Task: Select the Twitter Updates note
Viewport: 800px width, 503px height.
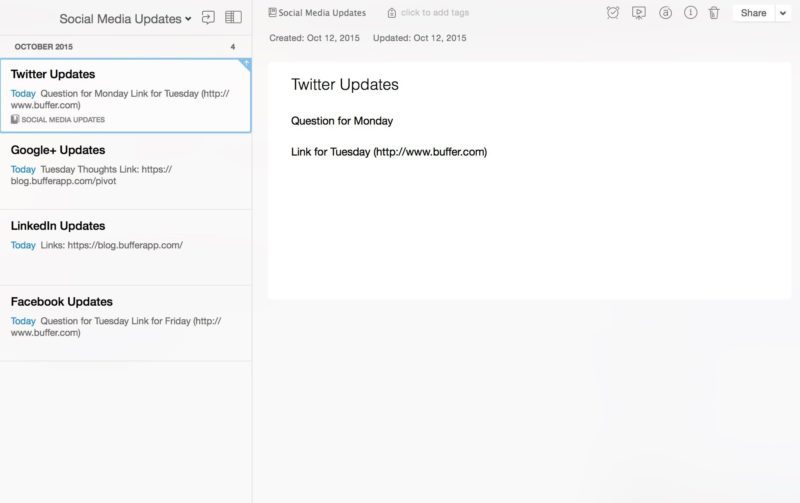Action: point(126,95)
